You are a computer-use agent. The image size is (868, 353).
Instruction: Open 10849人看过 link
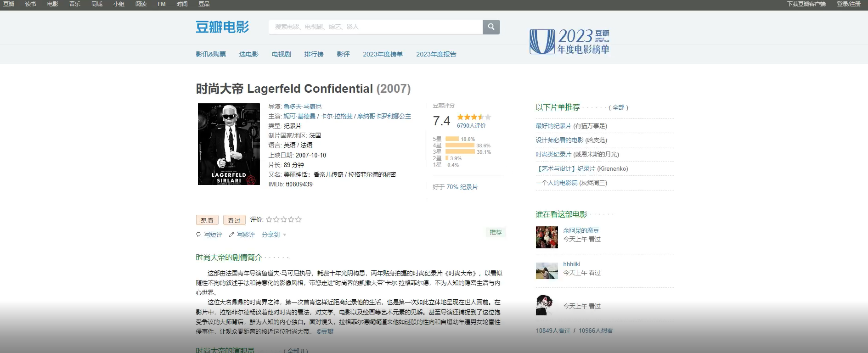pos(553,331)
